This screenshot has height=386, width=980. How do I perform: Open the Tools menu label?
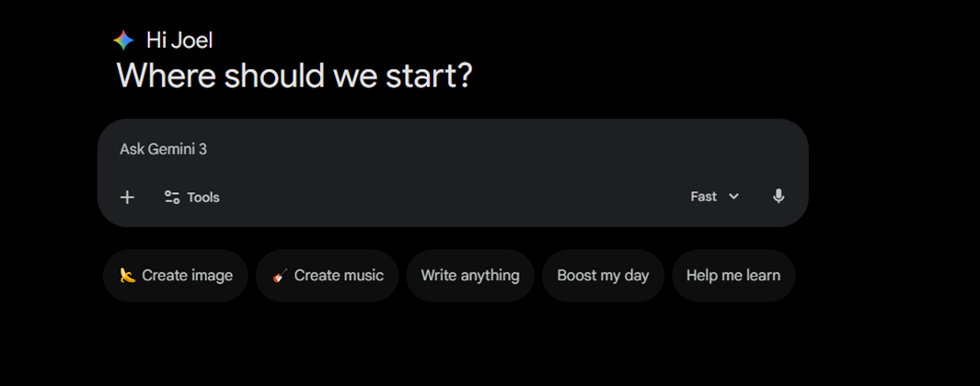[x=203, y=197]
